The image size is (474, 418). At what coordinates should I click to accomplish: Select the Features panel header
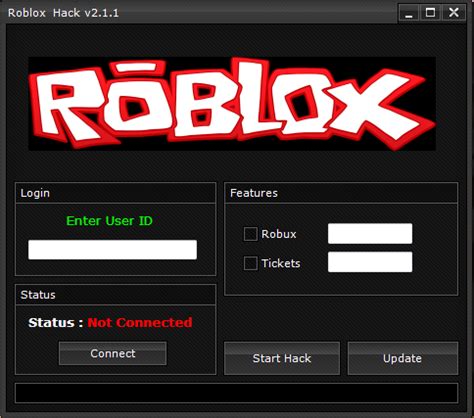341,193
